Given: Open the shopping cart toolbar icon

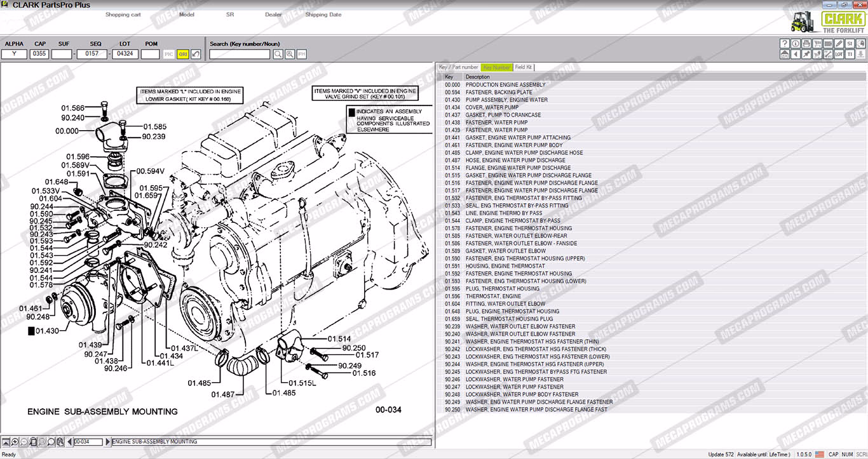Looking at the screenshot, I should click(x=817, y=44).
